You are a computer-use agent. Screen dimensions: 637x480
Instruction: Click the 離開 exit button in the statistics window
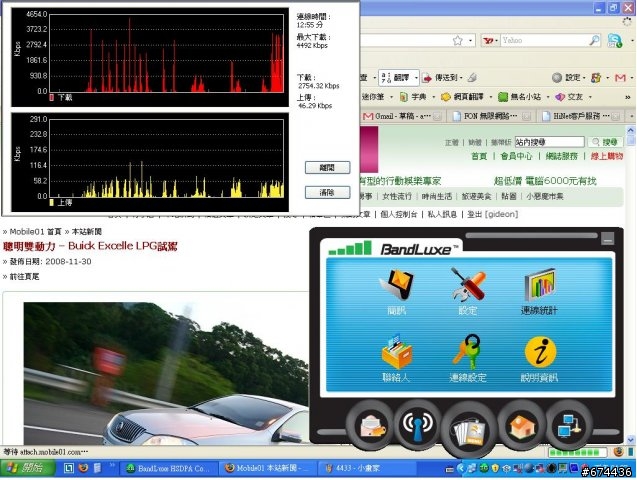click(327, 167)
